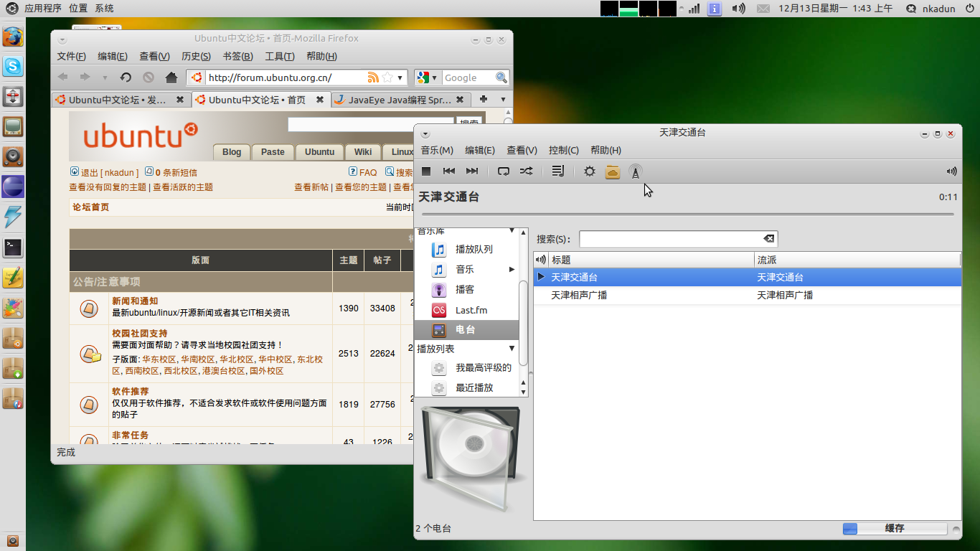Open 帮助(H) menu in Rhythmbox

[x=606, y=150]
